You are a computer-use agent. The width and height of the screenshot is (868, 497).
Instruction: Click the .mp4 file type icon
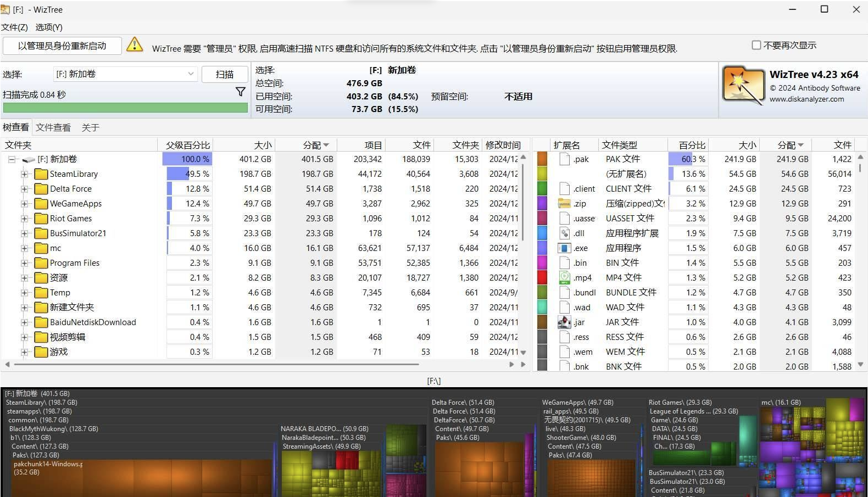[x=564, y=278]
